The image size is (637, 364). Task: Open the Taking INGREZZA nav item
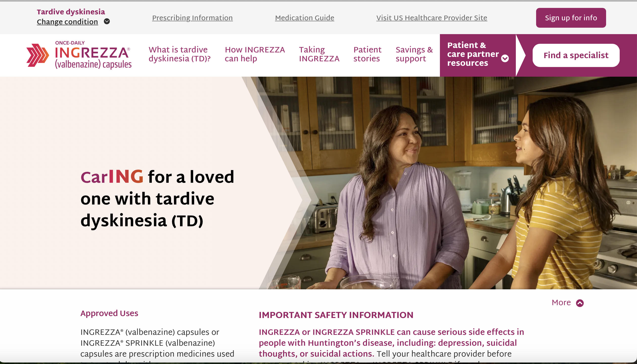319,54
